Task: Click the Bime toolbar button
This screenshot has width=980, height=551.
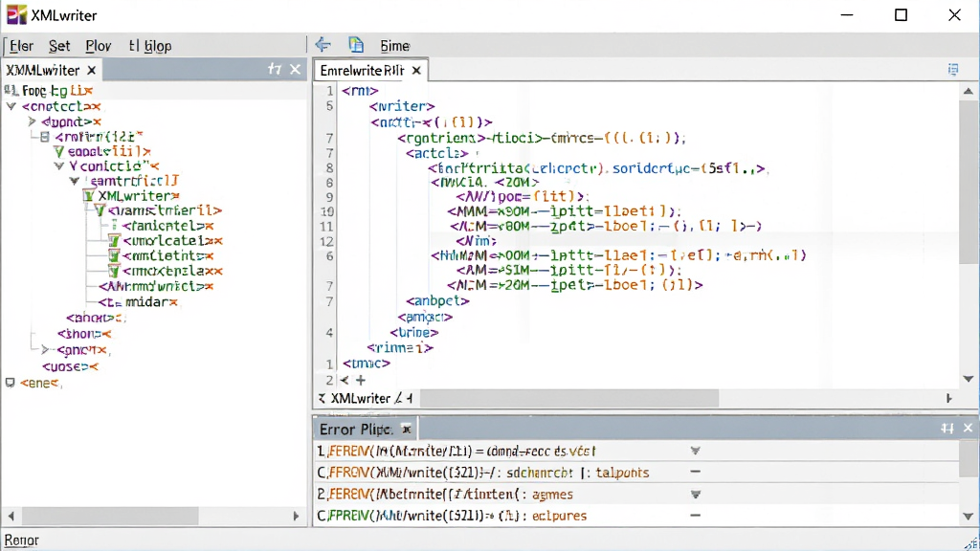Action: (x=395, y=46)
